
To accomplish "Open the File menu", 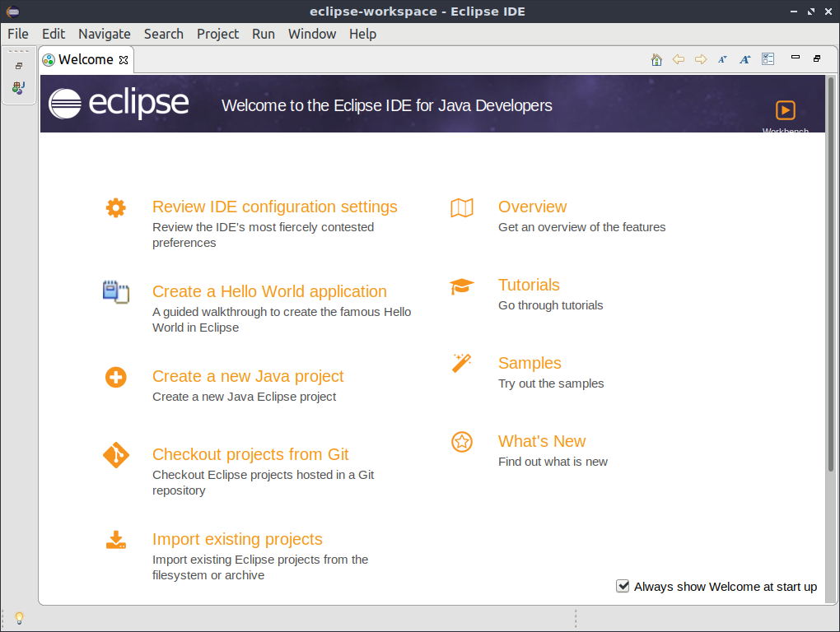I will point(17,34).
